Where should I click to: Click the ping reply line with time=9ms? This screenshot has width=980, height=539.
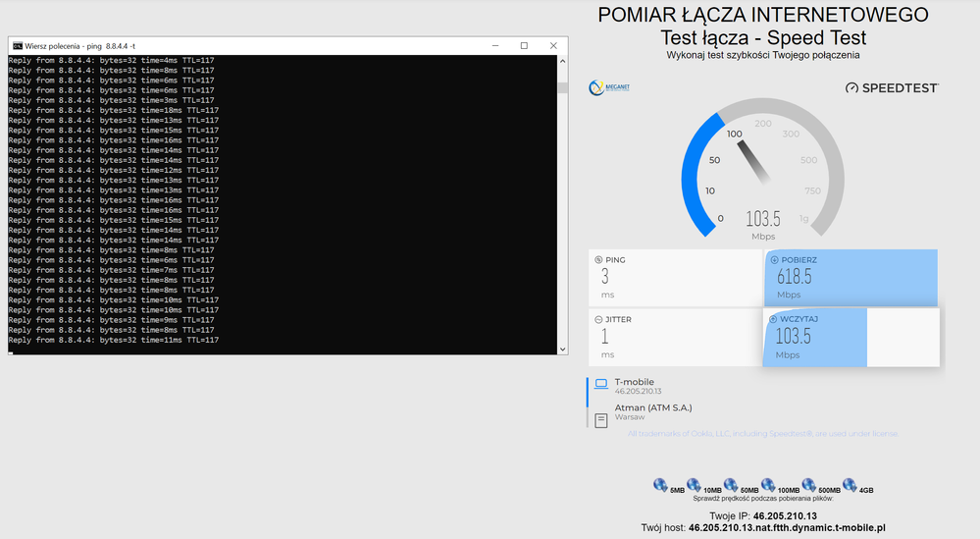(x=111, y=320)
